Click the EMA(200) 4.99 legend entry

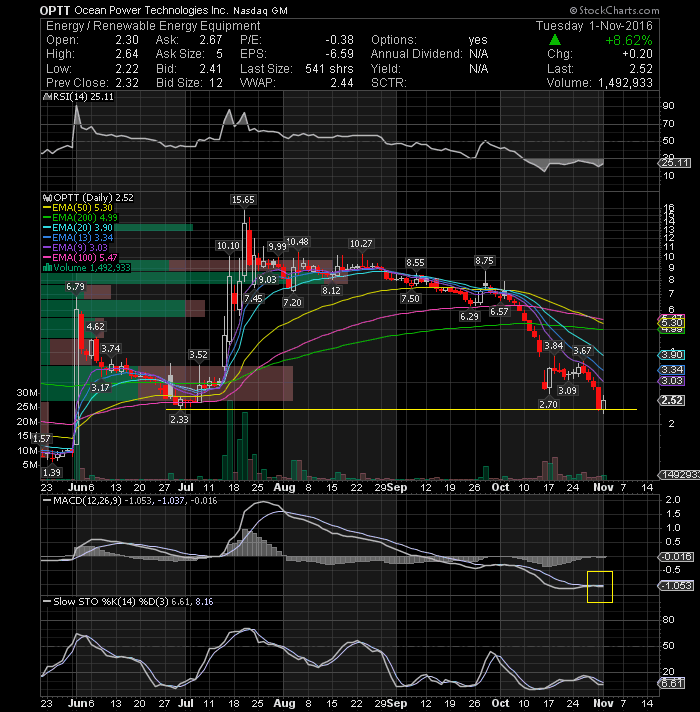(80, 218)
